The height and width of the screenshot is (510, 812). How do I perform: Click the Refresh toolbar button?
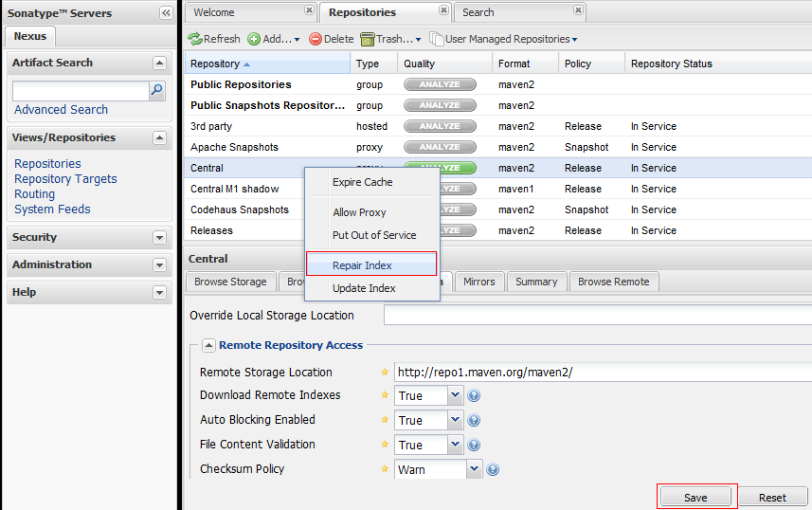214,39
